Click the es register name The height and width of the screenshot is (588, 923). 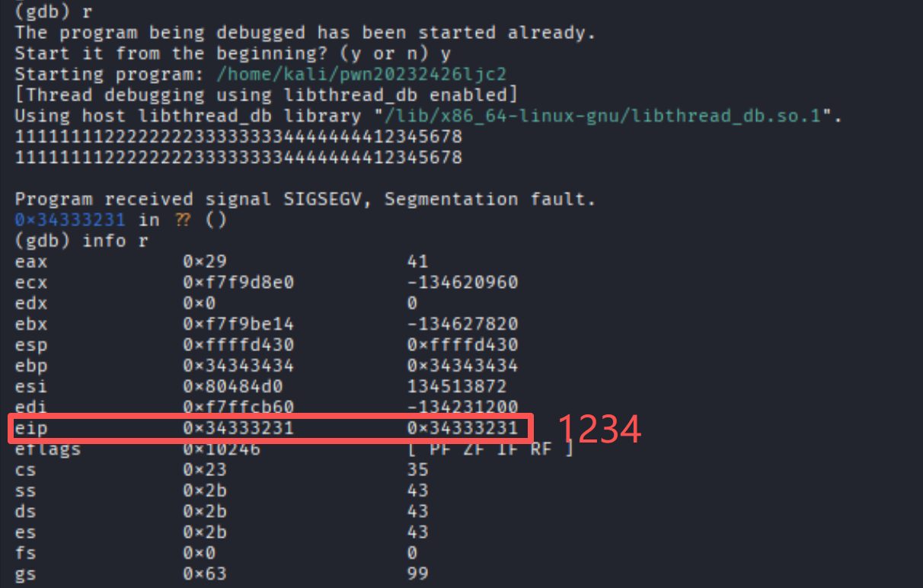point(25,532)
